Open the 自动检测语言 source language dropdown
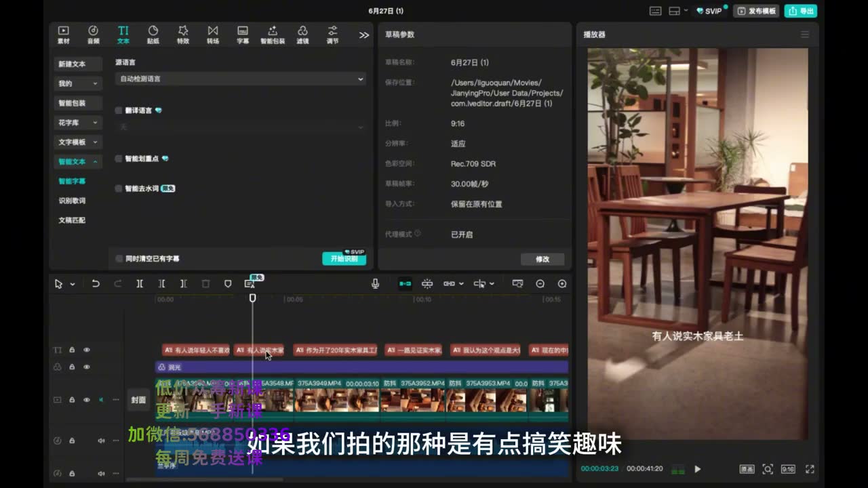 (x=241, y=79)
